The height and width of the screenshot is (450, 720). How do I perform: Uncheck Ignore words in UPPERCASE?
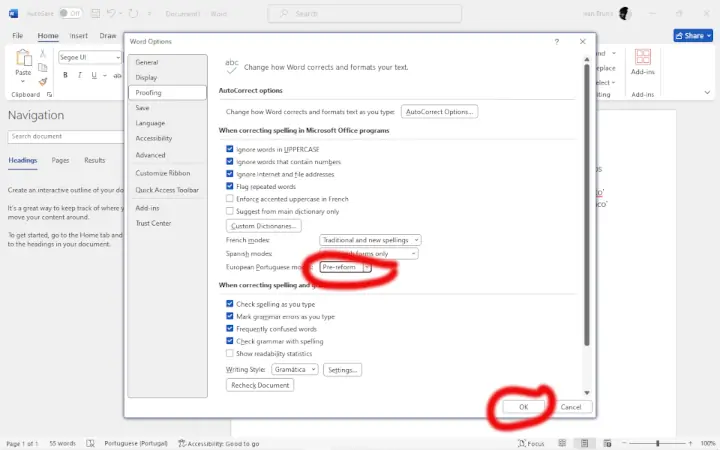coord(230,149)
